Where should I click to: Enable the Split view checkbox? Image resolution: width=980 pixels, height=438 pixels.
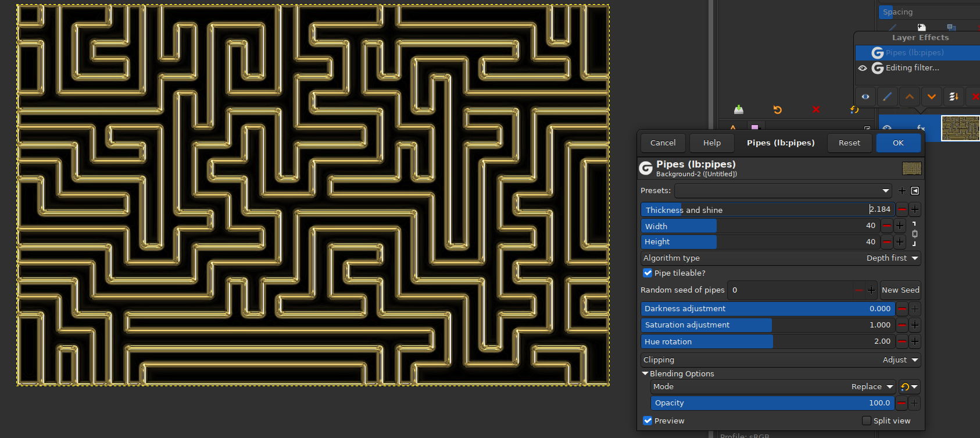(867, 421)
